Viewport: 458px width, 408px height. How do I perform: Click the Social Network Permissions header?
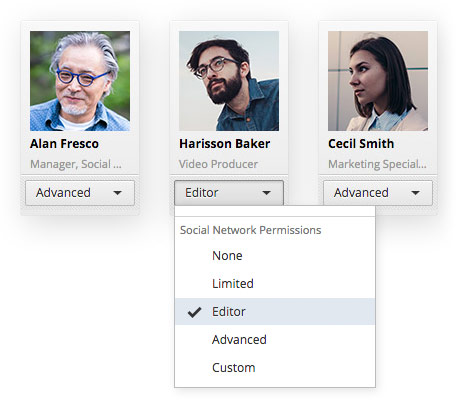coord(251,230)
